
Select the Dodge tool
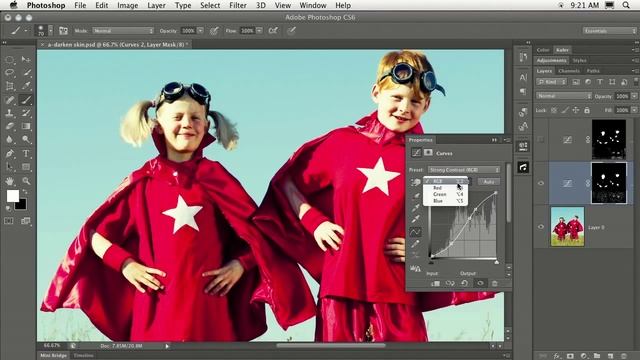point(26,140)
